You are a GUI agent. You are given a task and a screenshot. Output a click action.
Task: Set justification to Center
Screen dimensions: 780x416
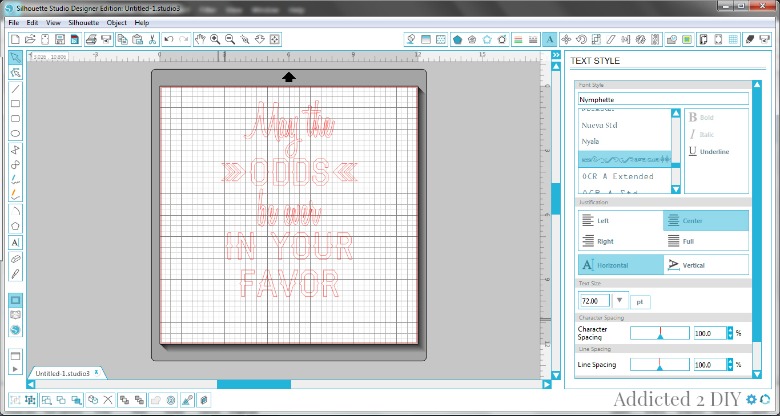[706, 220]
